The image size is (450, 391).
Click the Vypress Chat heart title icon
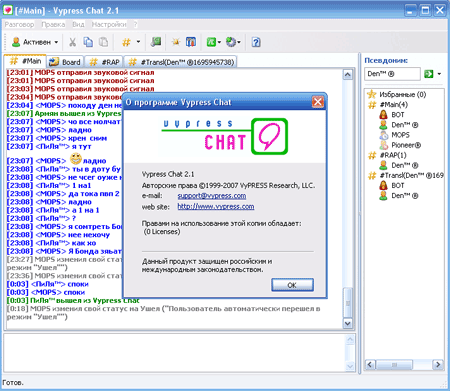(x=7, y=10)
